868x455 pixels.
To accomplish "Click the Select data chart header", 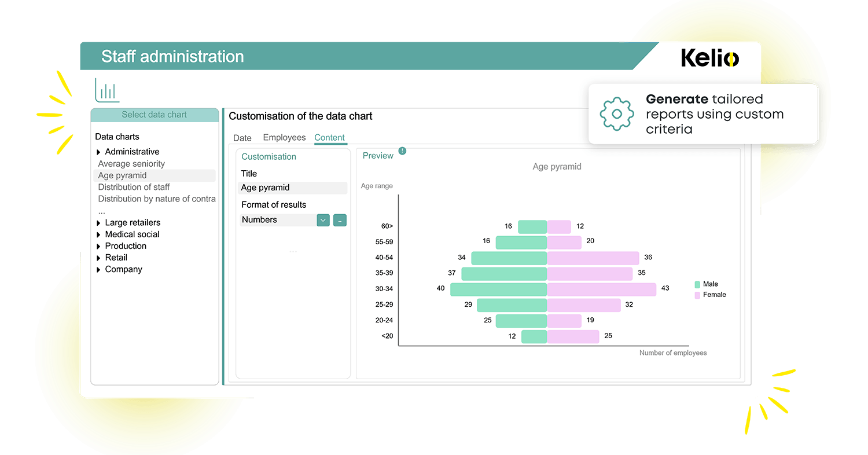I will click(155, 115).
